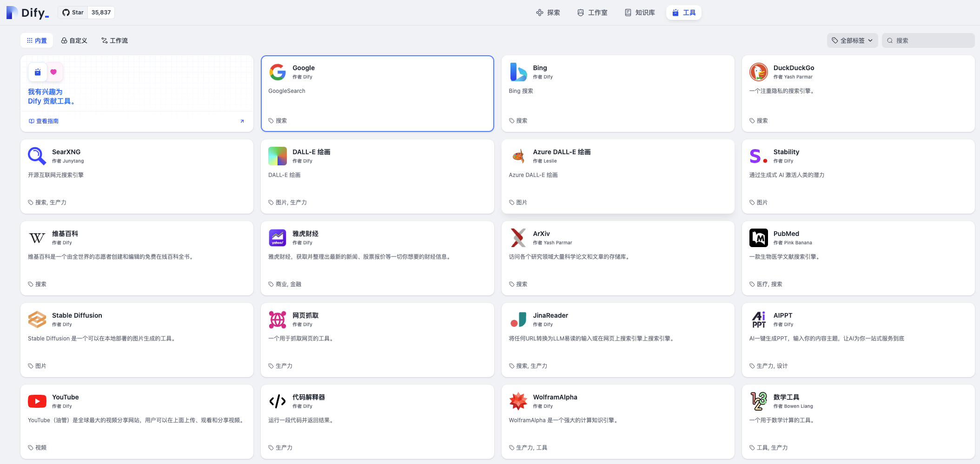Click the Stable Diffusion icon

[x=37, y=320]
